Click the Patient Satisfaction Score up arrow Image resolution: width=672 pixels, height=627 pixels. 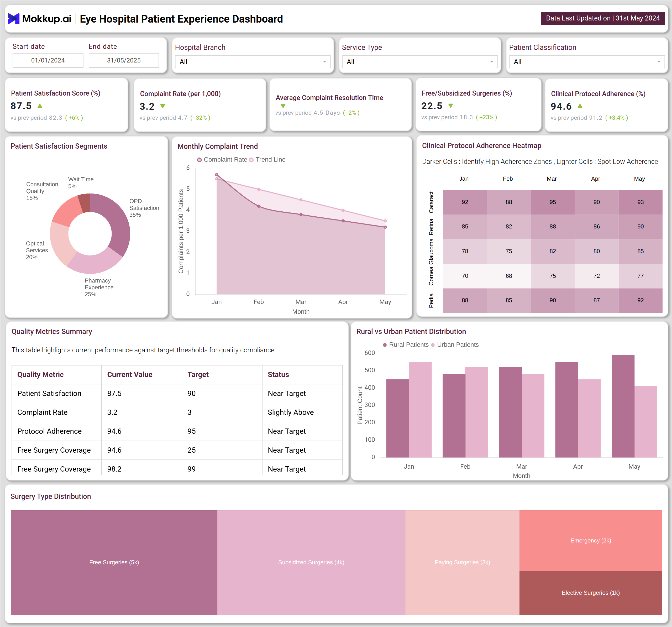tap(40, 106)
